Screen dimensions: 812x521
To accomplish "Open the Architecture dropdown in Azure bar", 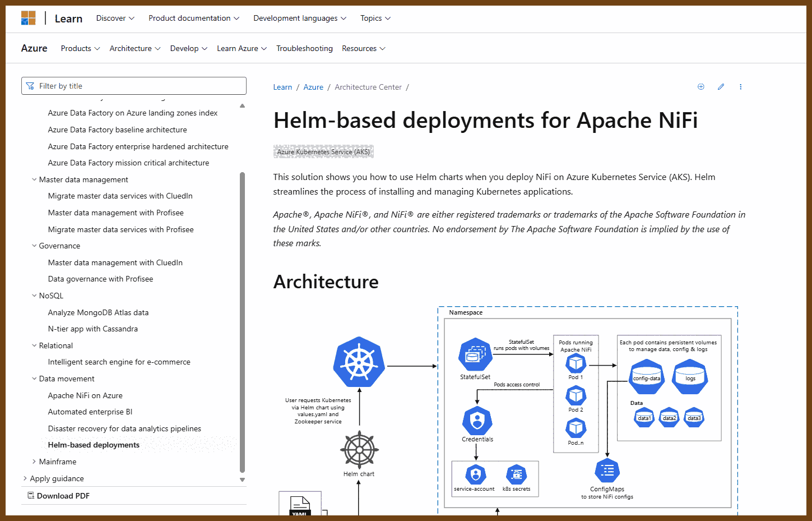I will tap(135, 48).
